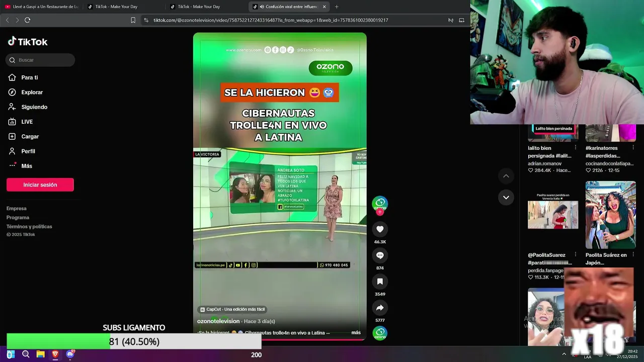Screen dimensions: 644x362
Task: Open options for lalito bien persignada video
Action: coord(576,148)
